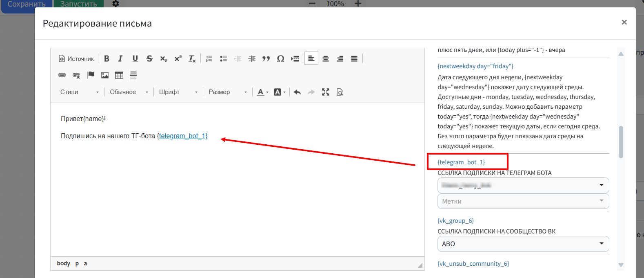Open settings gear in background page
The image size is (644, 278).
coord(116,4)
